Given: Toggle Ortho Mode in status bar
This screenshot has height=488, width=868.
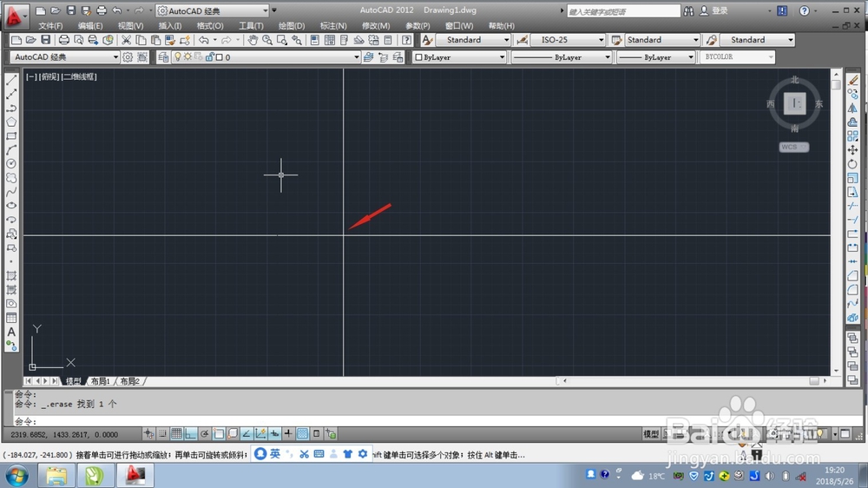Looking at the screenshot, I should [x=190, y=433].
